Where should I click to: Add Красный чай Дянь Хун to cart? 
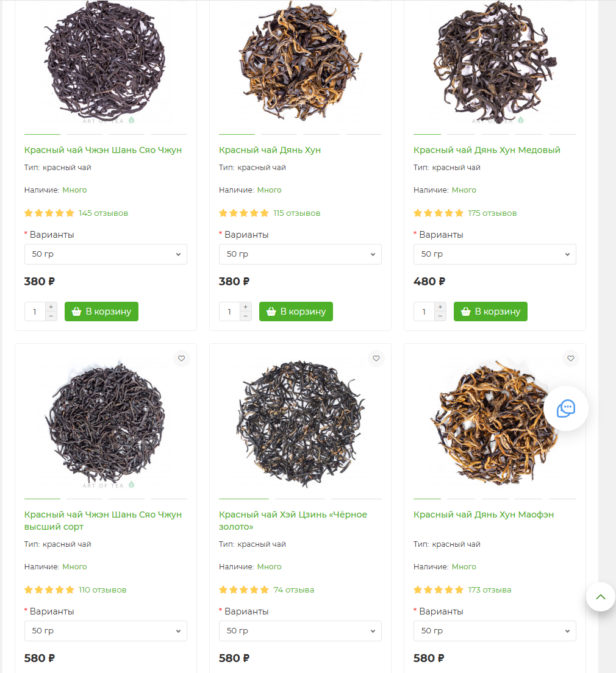[x=296, y=312]
